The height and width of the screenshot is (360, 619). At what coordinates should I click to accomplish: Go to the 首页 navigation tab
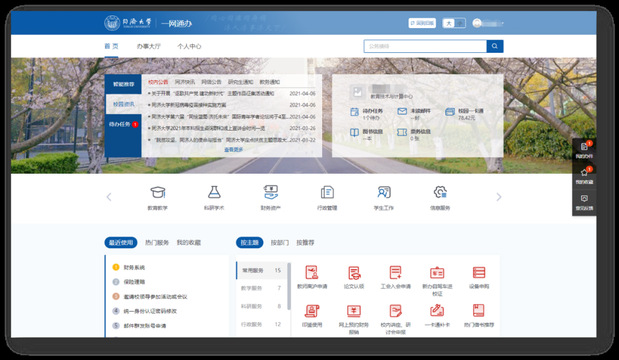(111, 46)
